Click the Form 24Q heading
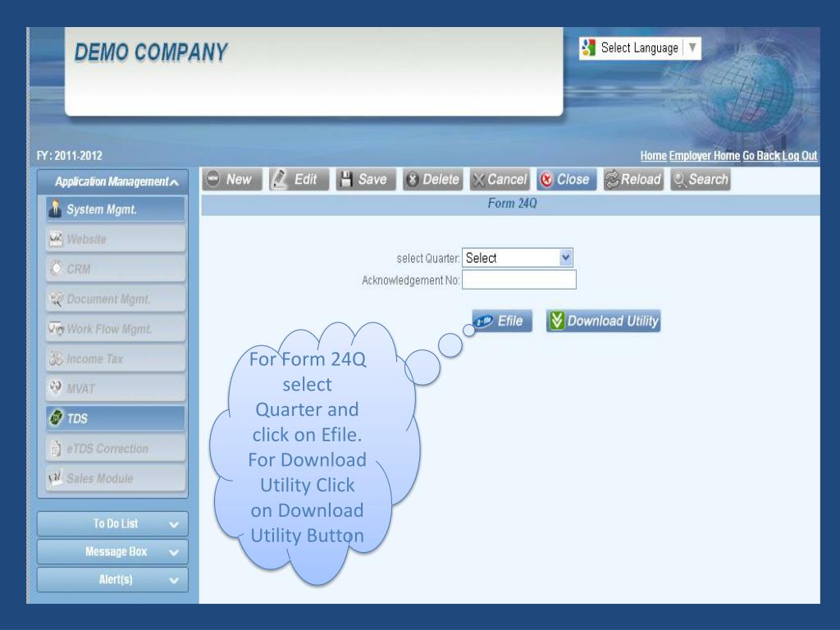This screenshot has width=840, height=630. (512, 203)
